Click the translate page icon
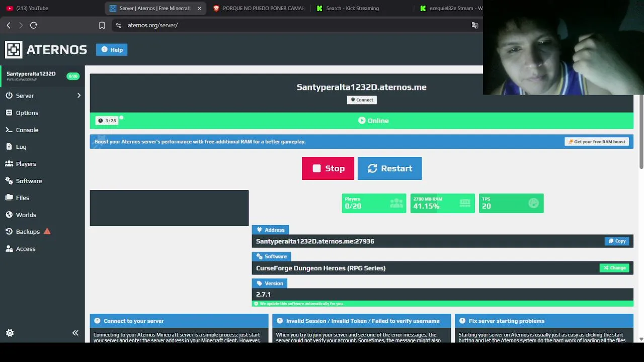 tap(474, 25)
